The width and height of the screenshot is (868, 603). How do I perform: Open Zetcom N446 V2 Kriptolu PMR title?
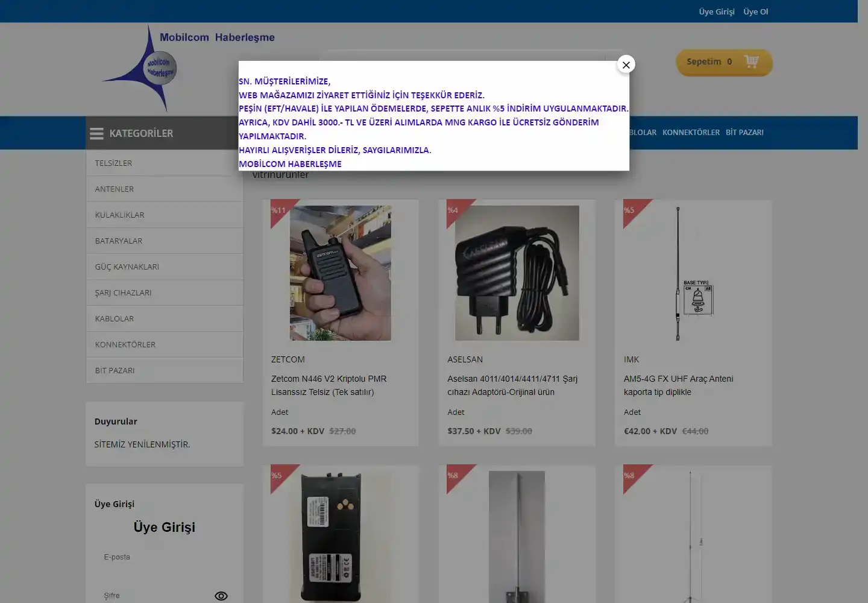click(x=329, y=385)
